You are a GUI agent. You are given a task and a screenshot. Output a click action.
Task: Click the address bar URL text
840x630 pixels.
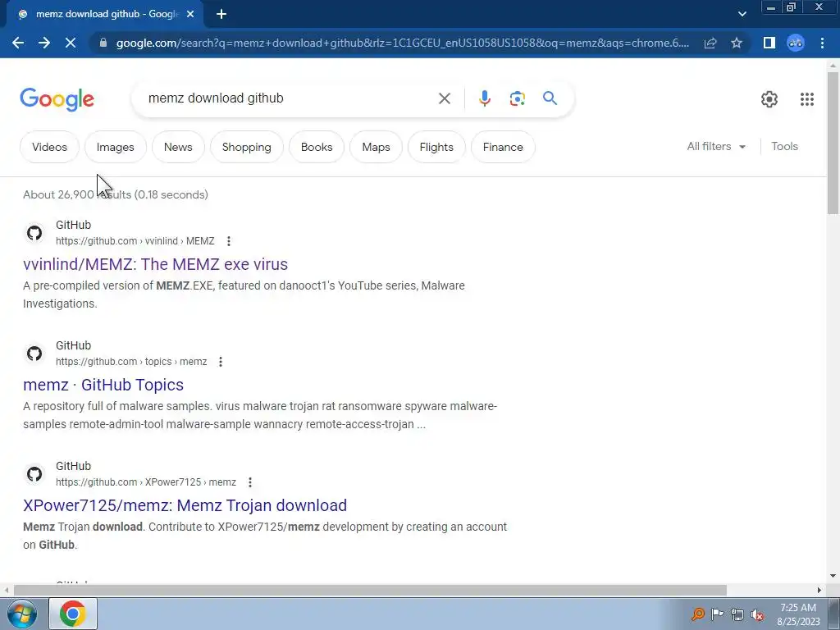pyautogui.click(x=403, y=43)
